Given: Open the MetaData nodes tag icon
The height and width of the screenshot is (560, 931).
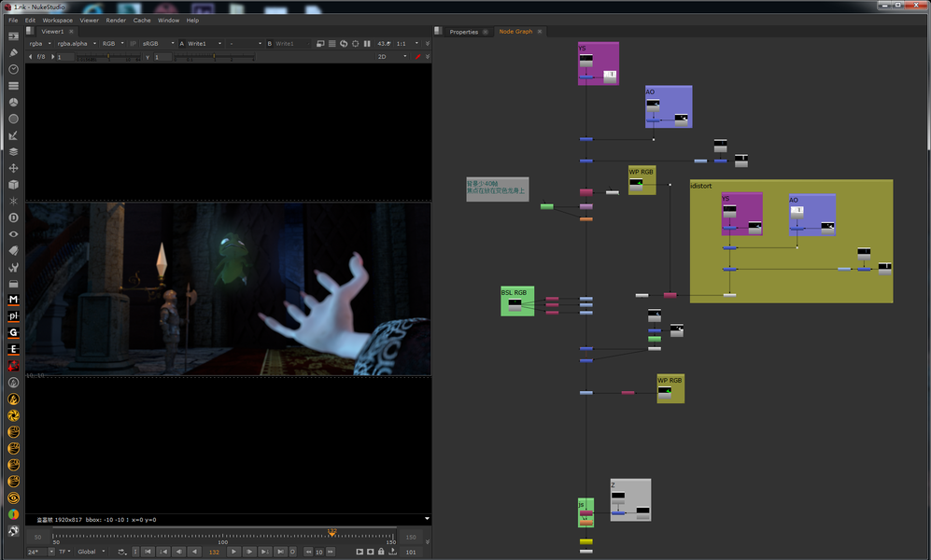Looking at the screenshot, I should coord(13,250).
